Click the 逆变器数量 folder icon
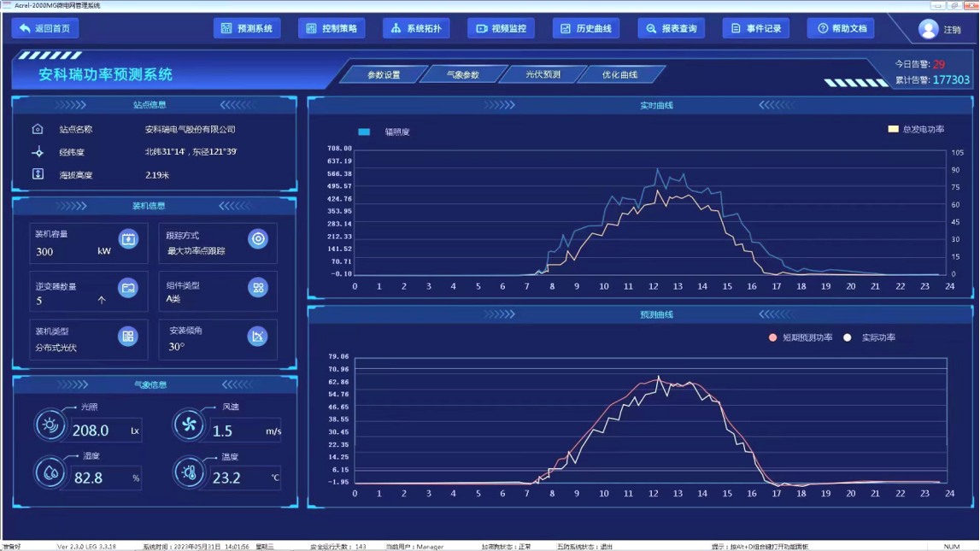Image resolution: width=980 pixels, height=551 pixels. [128, 288]
